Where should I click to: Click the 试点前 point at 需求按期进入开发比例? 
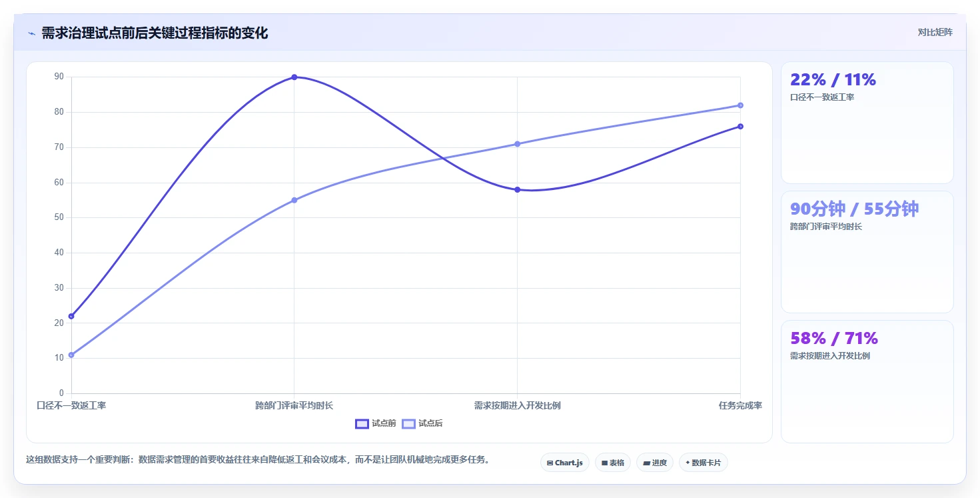(517, 189)
